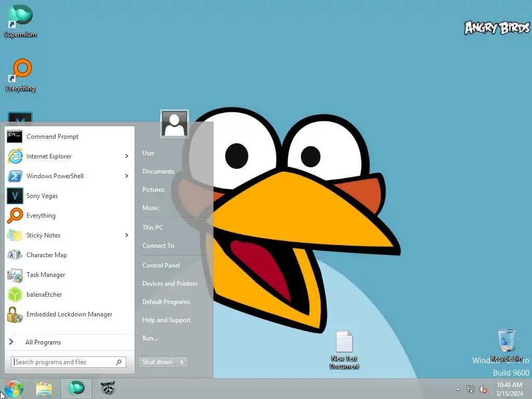
Task: Launch Command Prompt text entry
Action: click(x=52, y=137)
